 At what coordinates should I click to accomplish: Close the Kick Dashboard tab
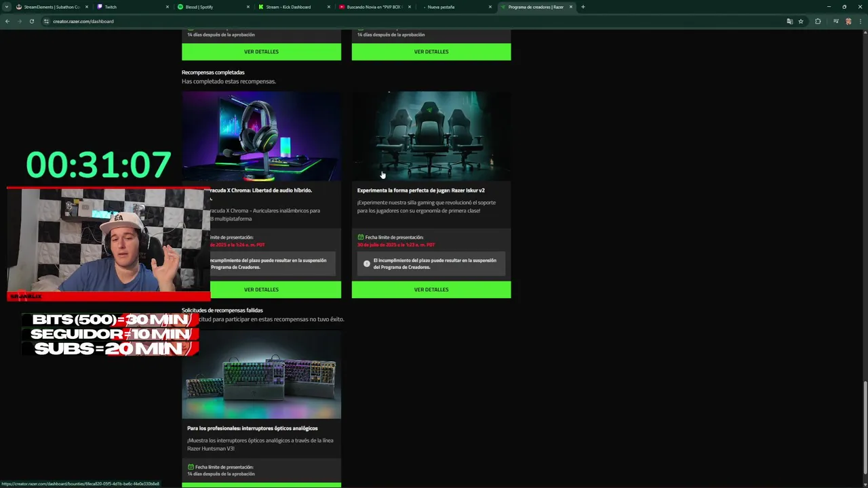coord(329,7)
